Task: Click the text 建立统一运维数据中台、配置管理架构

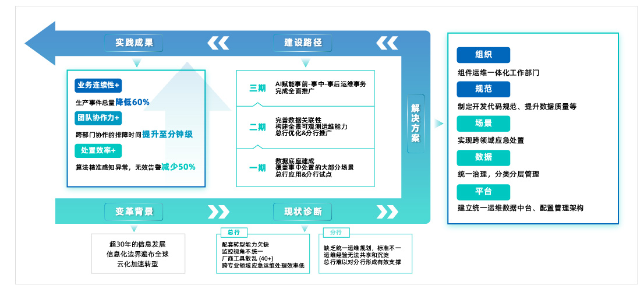Action: (521, 208)
